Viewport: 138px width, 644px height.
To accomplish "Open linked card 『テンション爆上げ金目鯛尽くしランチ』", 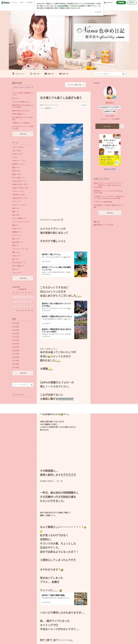I will pyautogui.click(x=64, y=271).
